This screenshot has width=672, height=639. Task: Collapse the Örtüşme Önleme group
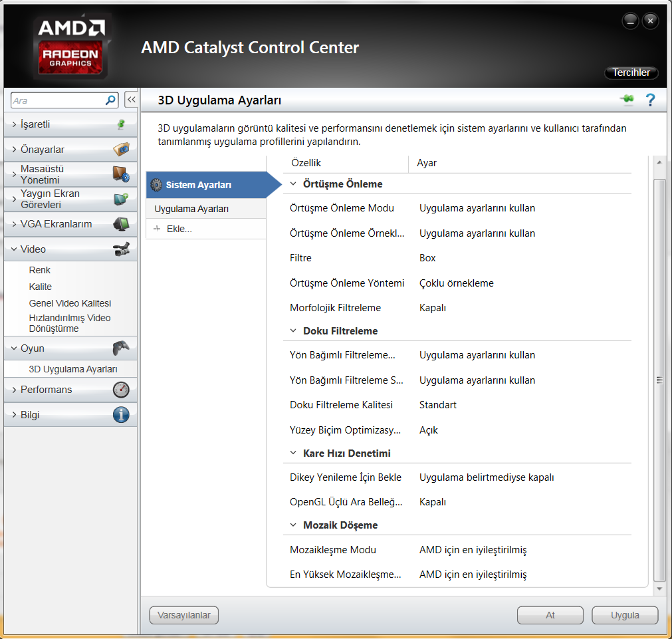click(x=293, y=184)
